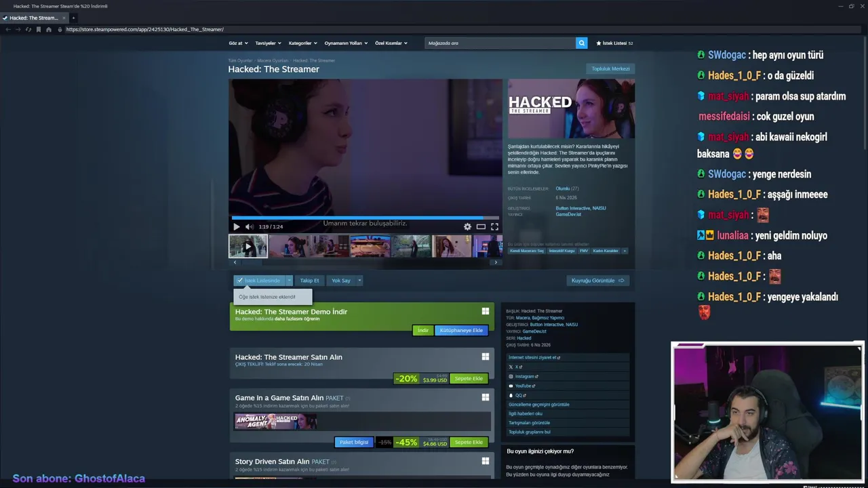
Task: Click the Macera Oyunları breadcrumb
Action: (273, 60)
